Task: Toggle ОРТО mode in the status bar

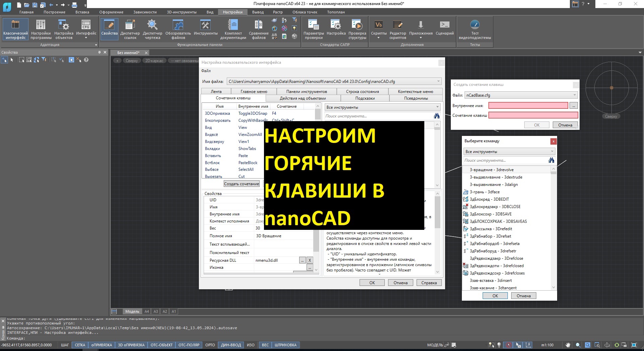Action: coord(210,345)
